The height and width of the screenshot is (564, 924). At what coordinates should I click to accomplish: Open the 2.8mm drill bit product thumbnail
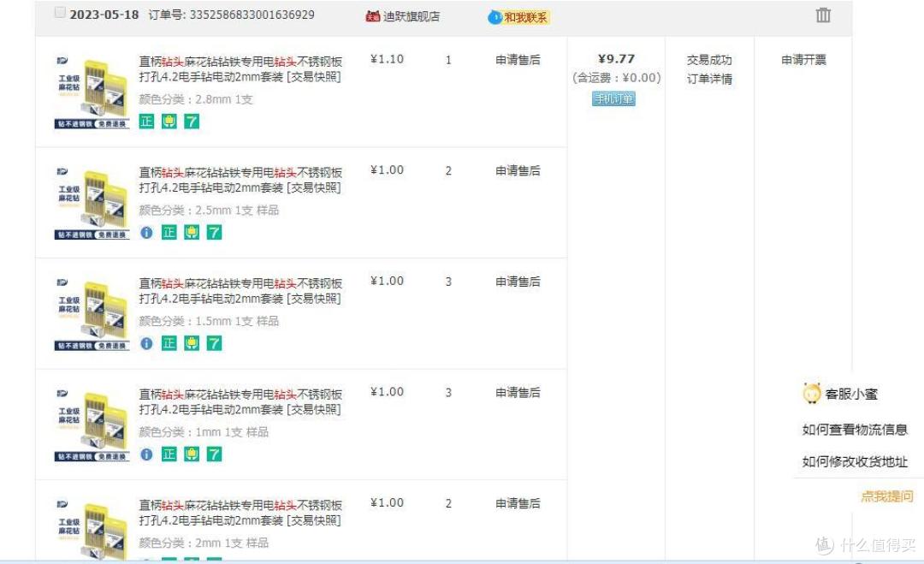(92, 92)
